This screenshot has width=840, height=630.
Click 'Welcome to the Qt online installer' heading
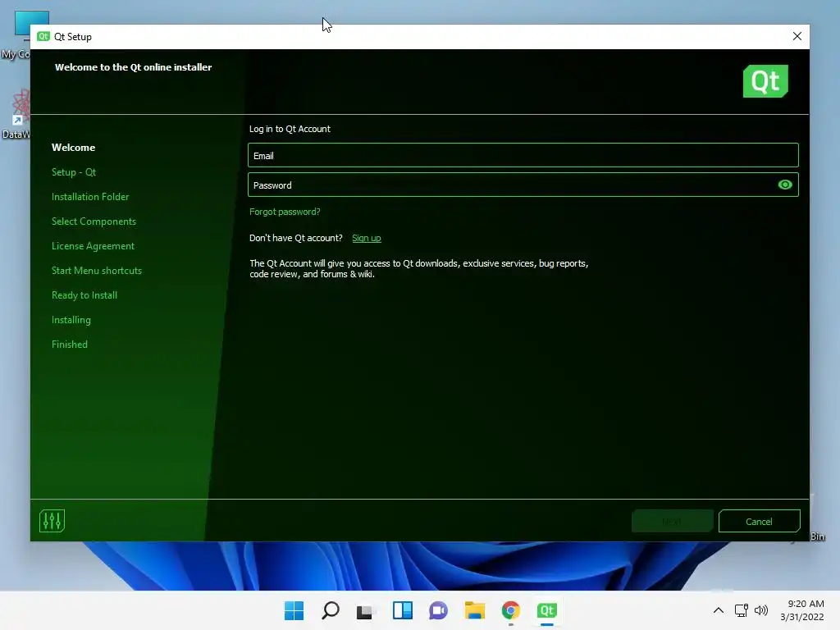click(134, 67)
